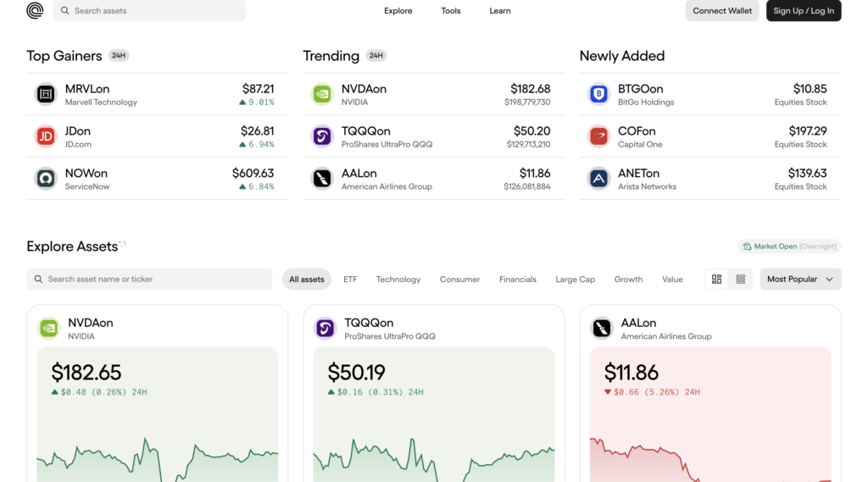
Task: Click the JD.com red logo icon
Action: [45, 136]
